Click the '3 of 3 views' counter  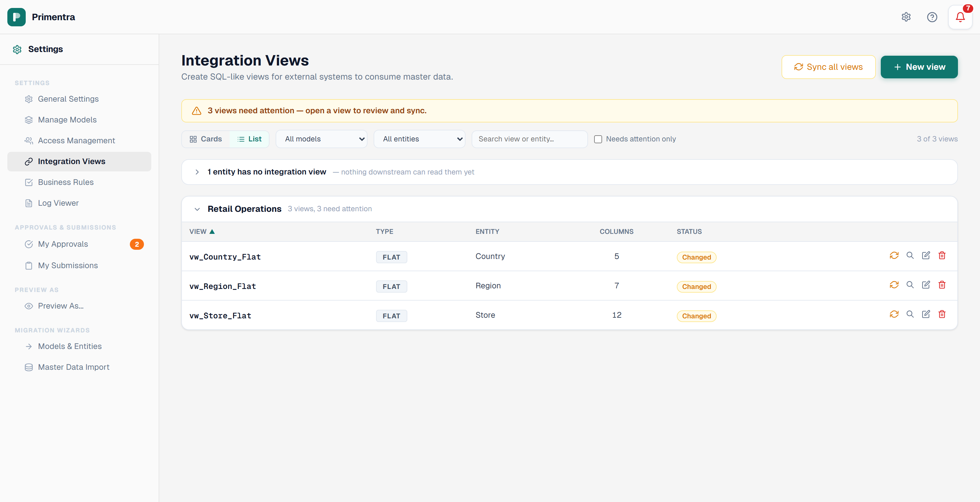click(937, 139)
